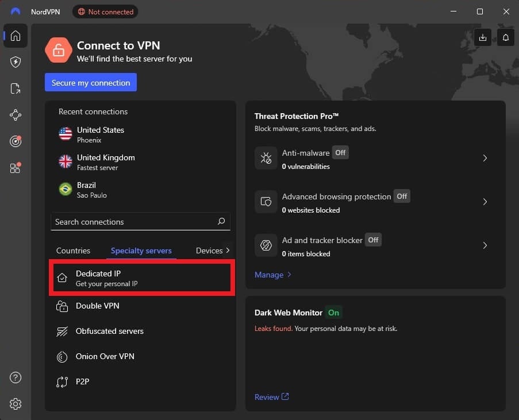Image resolution: width=519 pixels, height=420 pixels.
Task: Open Threat Protection from the sidebar
Action: [16, 62]
